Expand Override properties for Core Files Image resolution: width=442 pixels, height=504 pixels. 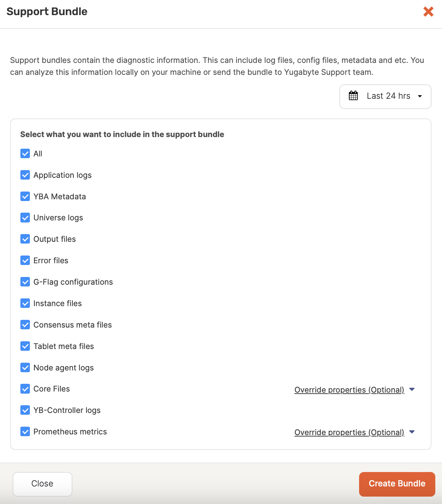349,390
